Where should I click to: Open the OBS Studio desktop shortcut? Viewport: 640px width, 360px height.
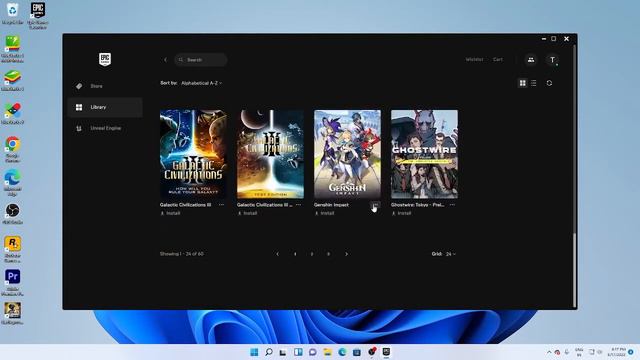[x=13, y=214]
